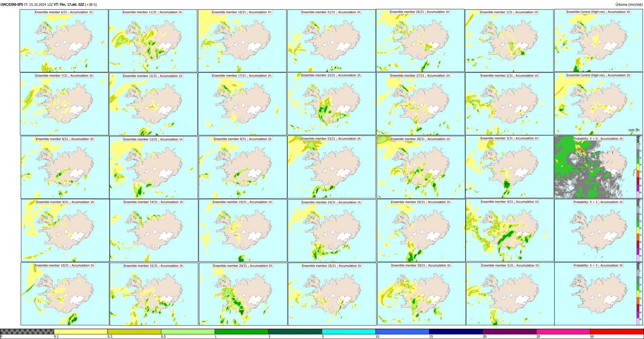Open the Ensemble member 2/31 map panel
This screenshot has height=339, width=644.
pyautogui.click(x=509, y=104)
